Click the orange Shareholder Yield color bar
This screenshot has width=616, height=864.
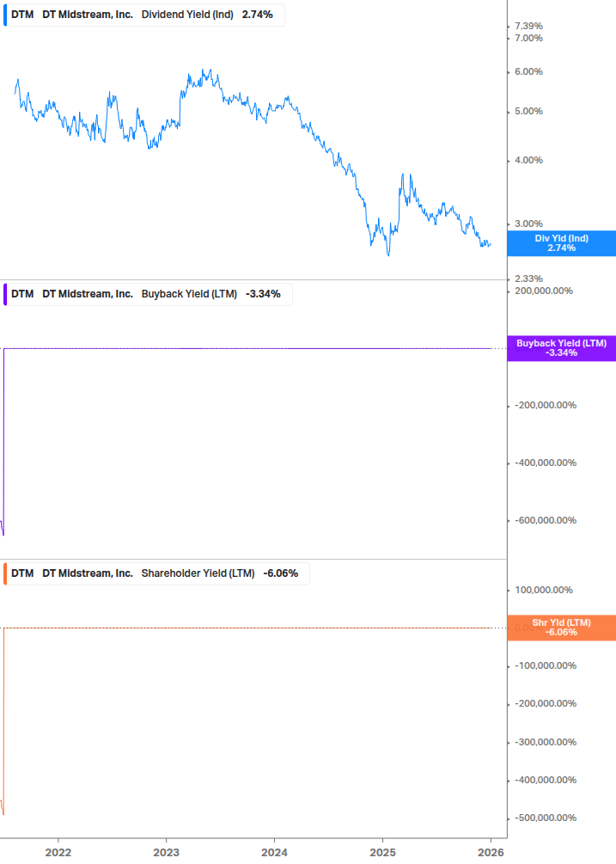point(5,573)
